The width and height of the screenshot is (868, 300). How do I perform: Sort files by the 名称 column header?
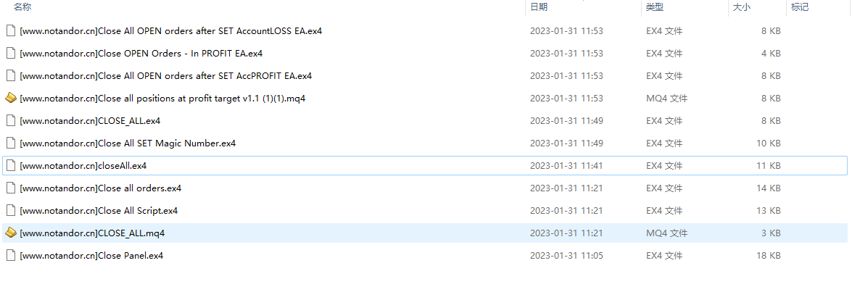22,7
